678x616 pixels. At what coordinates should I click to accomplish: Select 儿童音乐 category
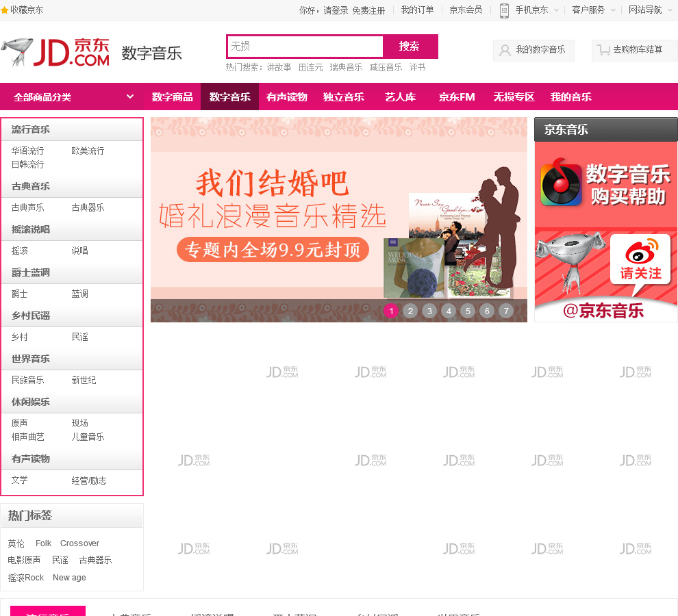(88, 437)
